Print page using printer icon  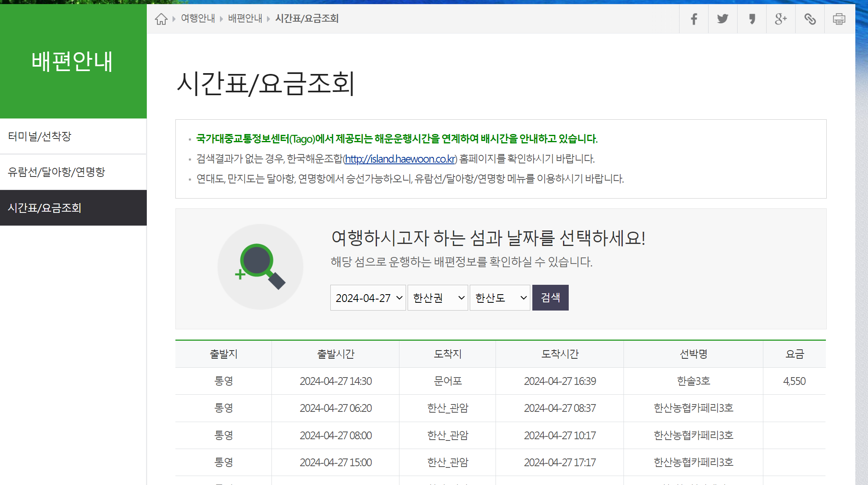pos(839,19)
